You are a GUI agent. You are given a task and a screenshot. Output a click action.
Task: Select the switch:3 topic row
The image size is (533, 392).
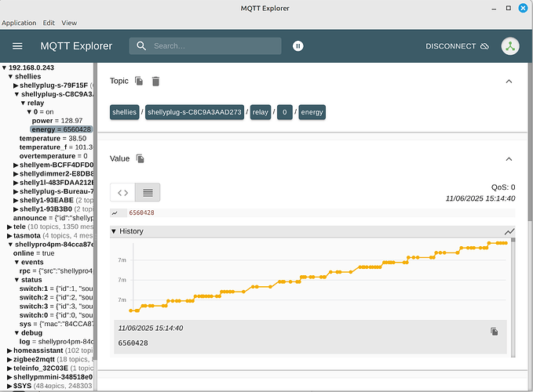[x=56, y=306]
